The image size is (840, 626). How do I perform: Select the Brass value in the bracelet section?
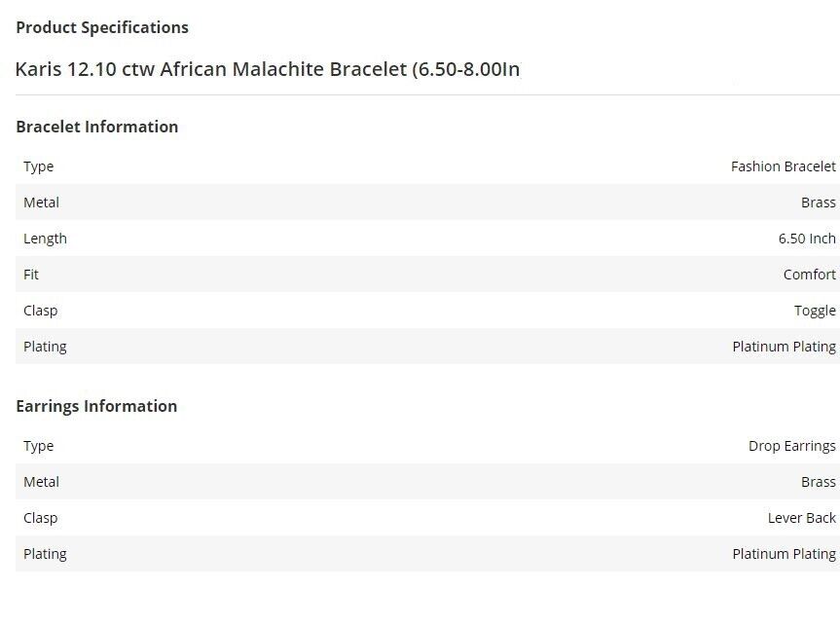pos(818,203)
